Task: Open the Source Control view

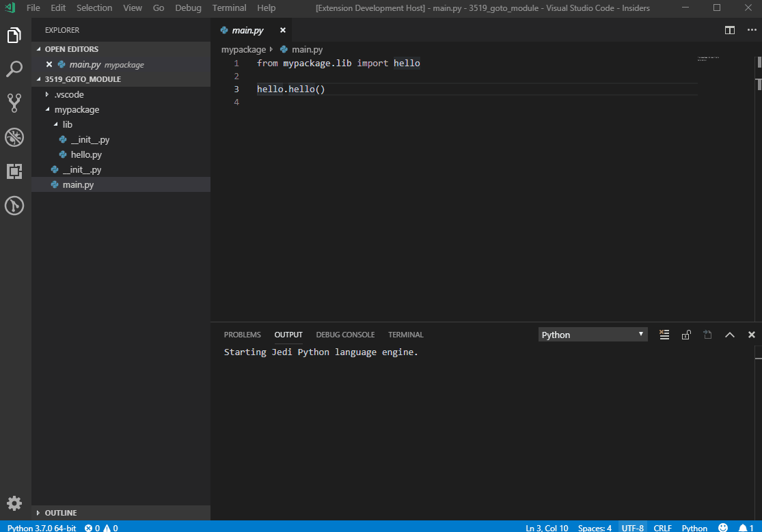Action: [x=14, y=103]
